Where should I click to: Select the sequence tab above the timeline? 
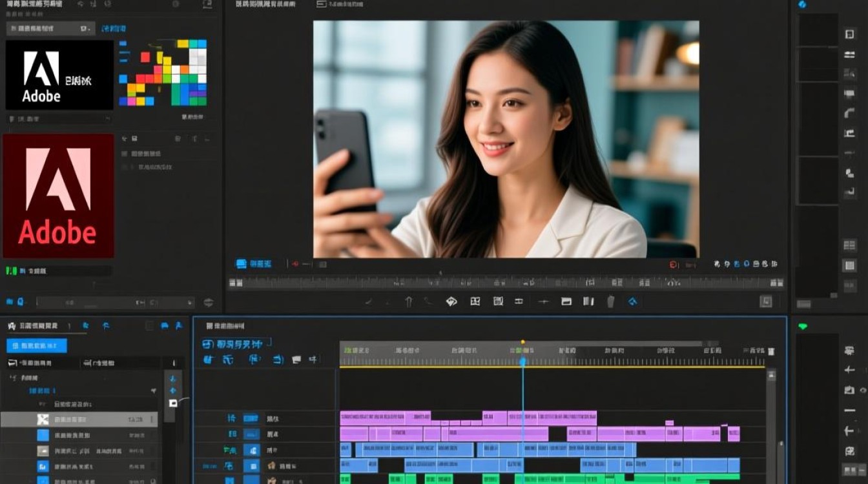(x=226, y=327)
